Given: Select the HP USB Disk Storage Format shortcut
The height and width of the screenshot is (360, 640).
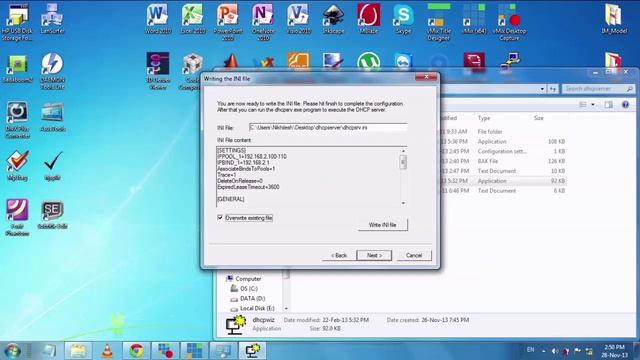Looking at the screenshot, I should point(17,22).
